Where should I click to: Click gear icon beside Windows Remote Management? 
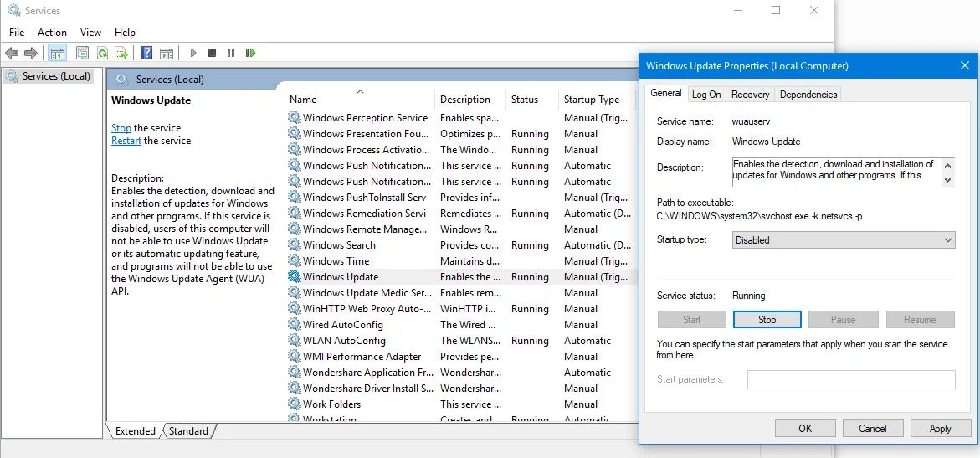[295, 229]
